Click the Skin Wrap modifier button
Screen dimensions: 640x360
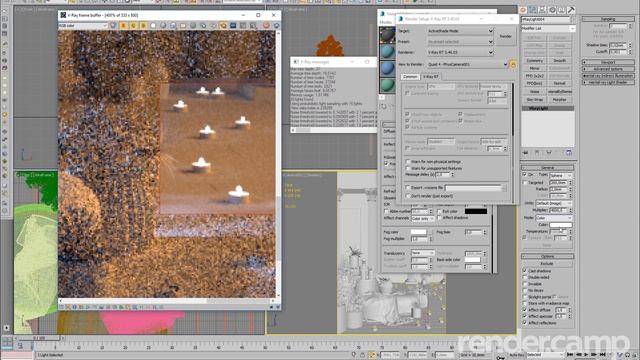click(534, 99)
